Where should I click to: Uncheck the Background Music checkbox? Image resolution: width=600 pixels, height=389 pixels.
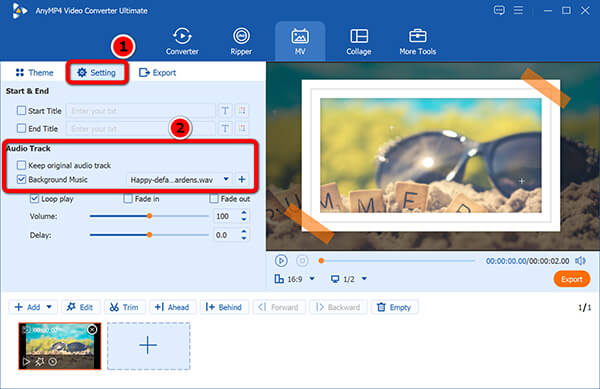21,179
